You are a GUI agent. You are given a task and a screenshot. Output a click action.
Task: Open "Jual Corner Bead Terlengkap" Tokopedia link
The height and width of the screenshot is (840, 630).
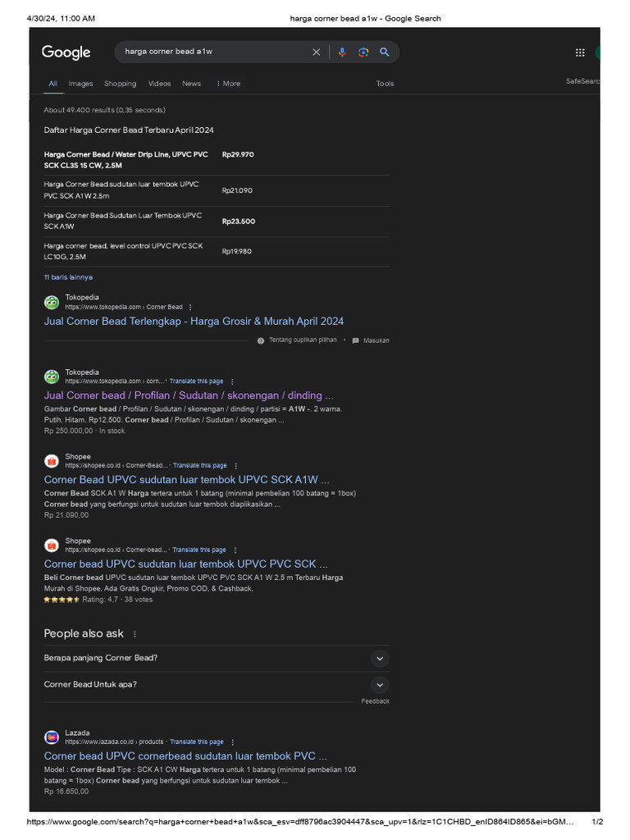click(194, 322)
